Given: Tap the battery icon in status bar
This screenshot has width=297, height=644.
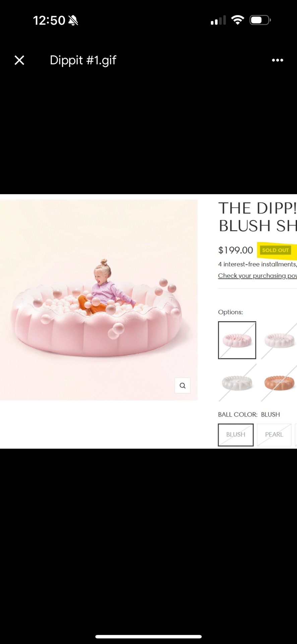Looking at the screenshot, I should click(x=260, y=20).
